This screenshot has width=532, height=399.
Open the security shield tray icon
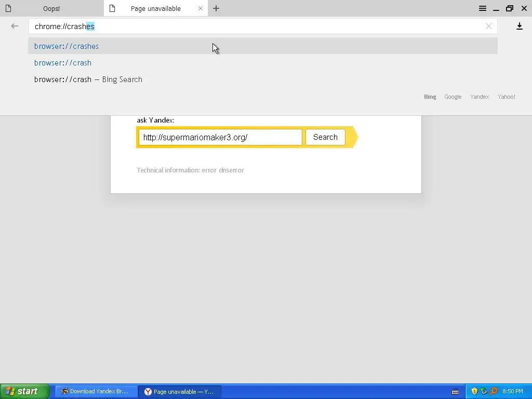tap(474, 391)
